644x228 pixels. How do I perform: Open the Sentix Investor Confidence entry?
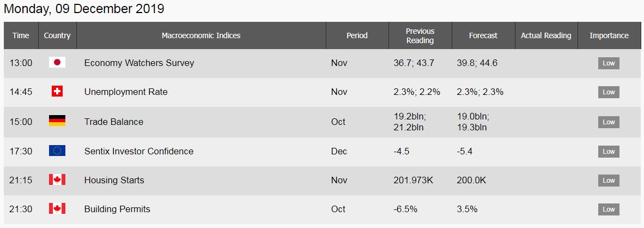(x=139, y=151)
